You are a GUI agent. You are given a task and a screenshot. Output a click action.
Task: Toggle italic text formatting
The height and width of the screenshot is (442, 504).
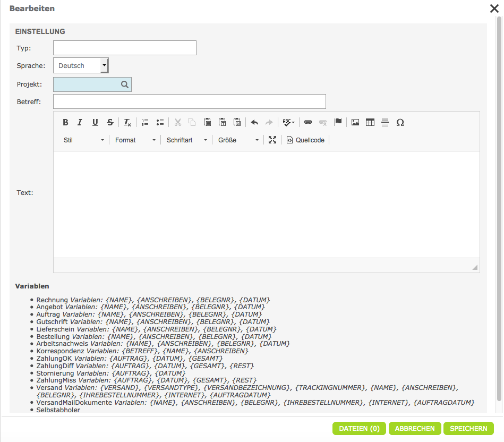80,122
